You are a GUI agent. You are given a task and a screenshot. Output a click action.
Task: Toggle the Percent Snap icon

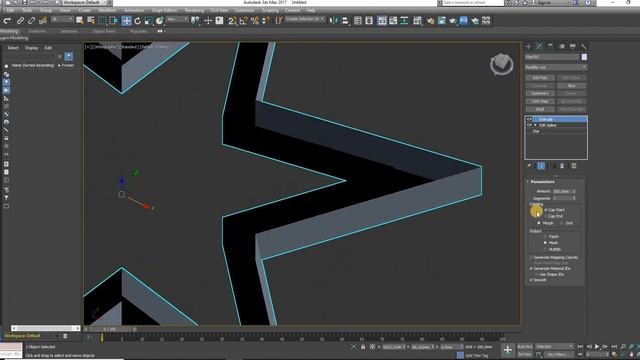tap(255, 20)
